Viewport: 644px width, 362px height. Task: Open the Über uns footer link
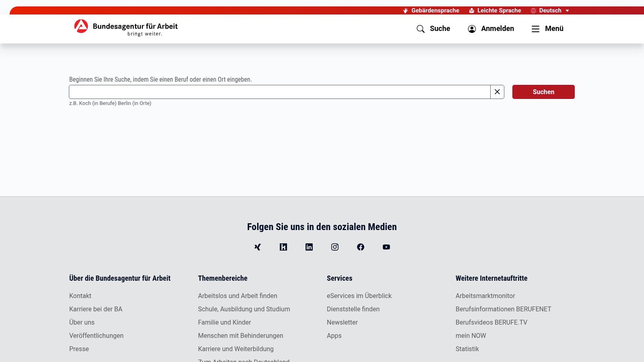[82, 322]
